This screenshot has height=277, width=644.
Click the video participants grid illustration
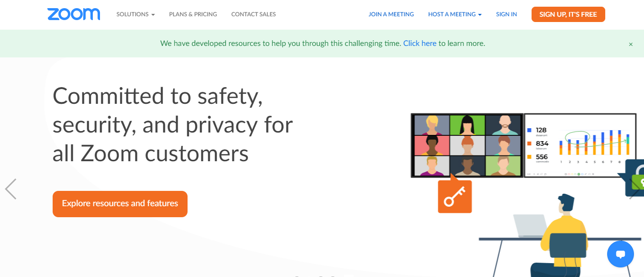467,145
